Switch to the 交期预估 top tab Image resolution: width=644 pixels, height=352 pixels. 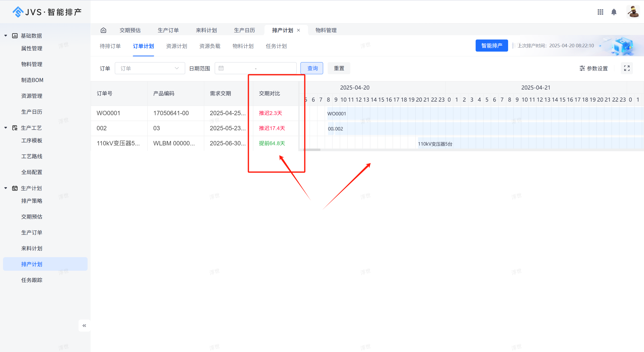(130, 30)
